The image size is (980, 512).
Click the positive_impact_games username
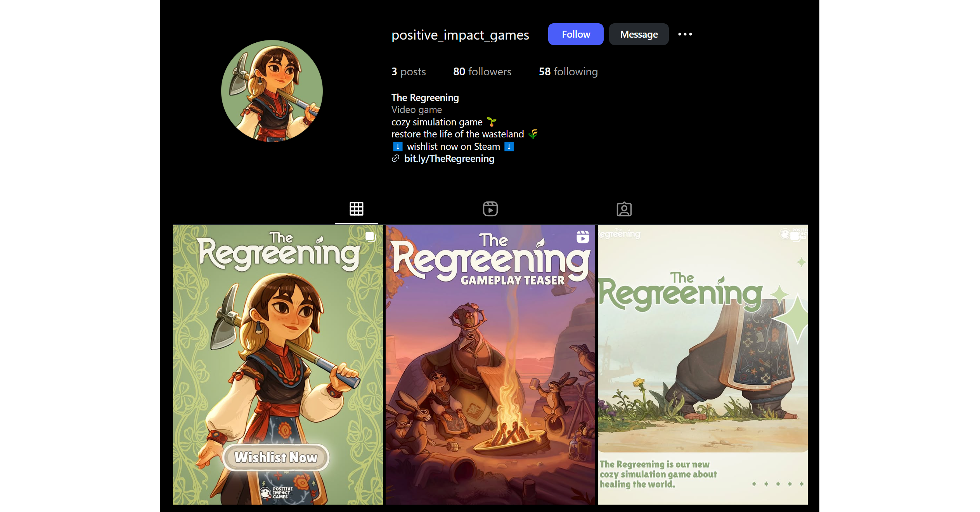pyautogui.click(x=460, y=35)
